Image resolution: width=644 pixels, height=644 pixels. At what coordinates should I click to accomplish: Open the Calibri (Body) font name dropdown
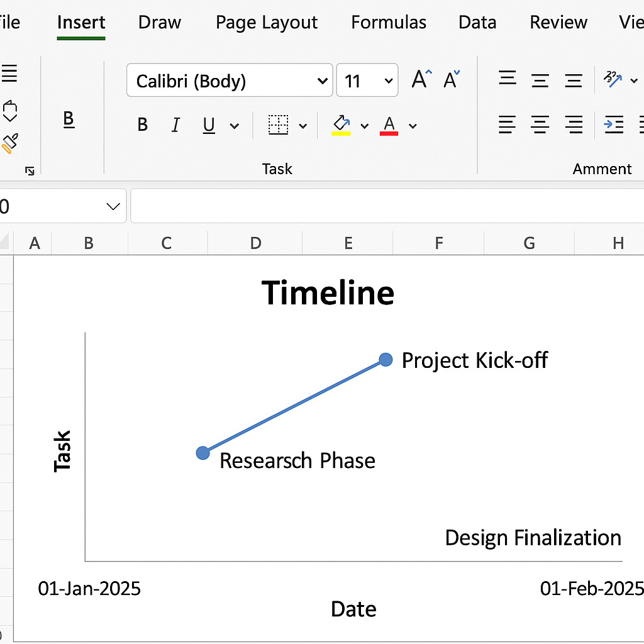[322, 81]
